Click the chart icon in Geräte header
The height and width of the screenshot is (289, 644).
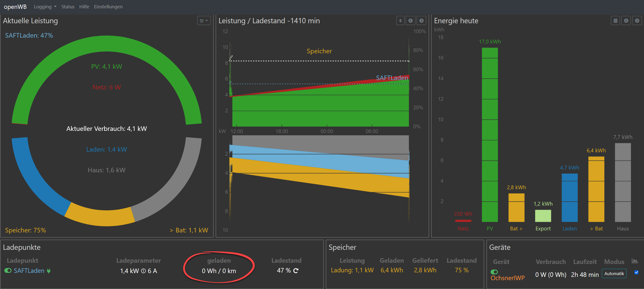point(634,261)
